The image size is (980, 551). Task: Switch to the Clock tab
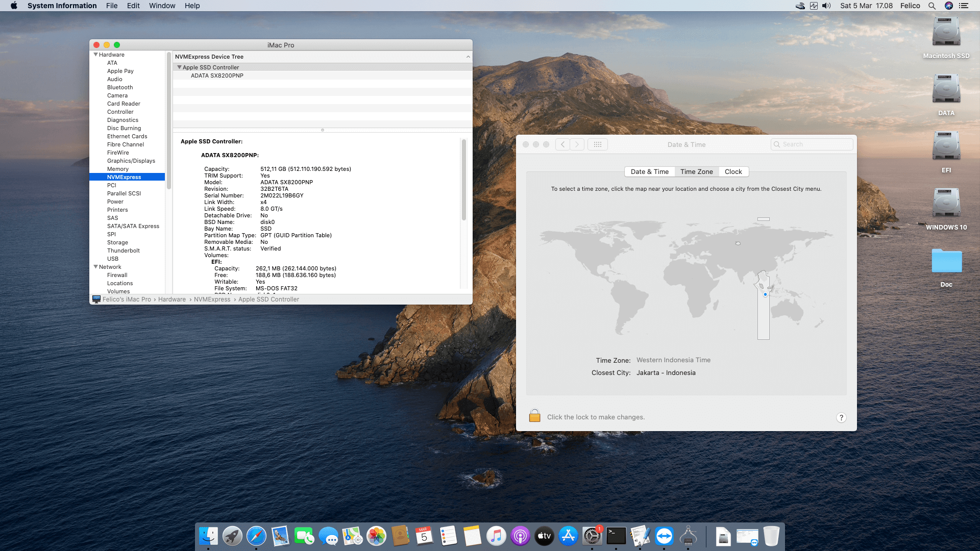tap(733, 172)
